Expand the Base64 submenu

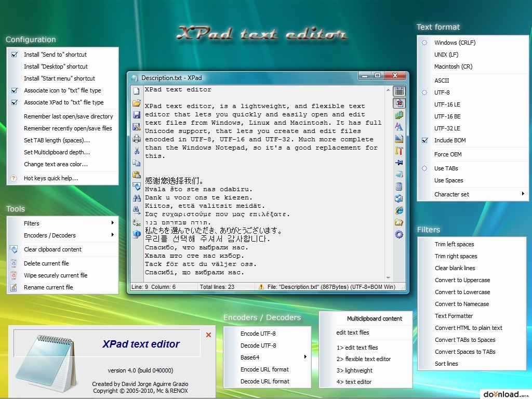(268, 357)
